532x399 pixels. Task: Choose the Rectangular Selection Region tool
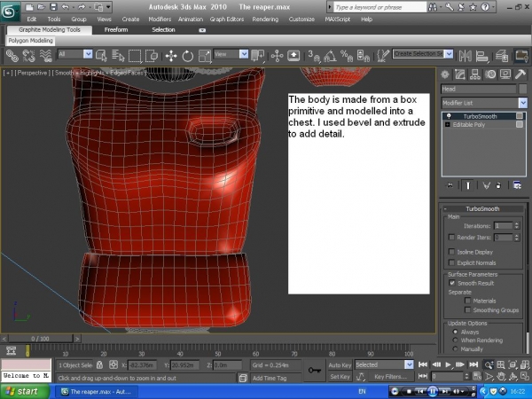pyautogui.click(x=135, y=56)
